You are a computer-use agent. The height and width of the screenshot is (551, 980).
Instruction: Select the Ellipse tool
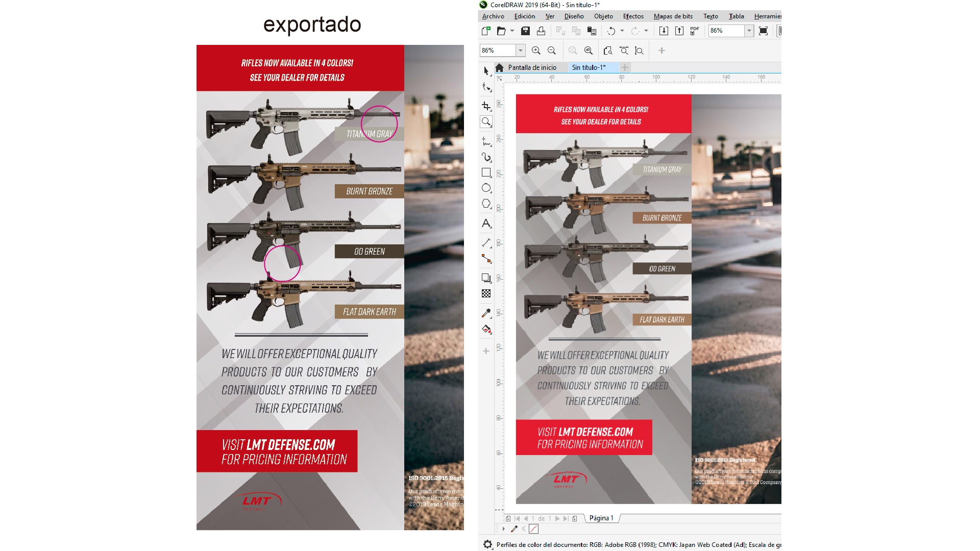point(486,188)
